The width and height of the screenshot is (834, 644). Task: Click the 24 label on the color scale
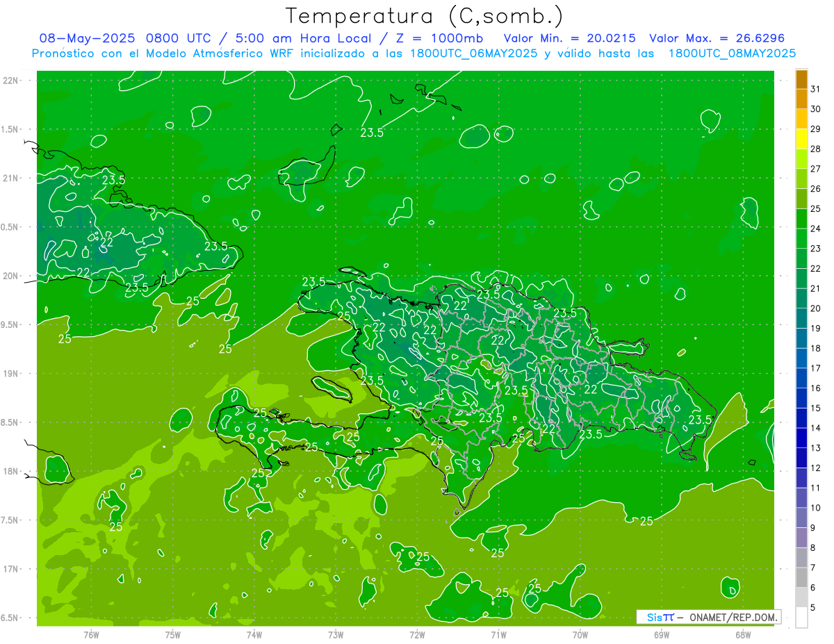pos(815,229)
